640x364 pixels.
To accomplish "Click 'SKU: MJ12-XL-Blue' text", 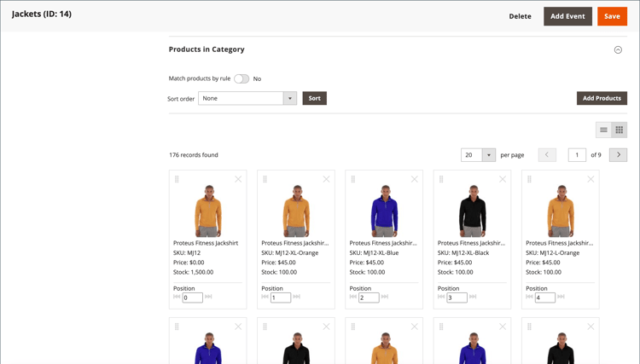I will (x=374, y=252).
